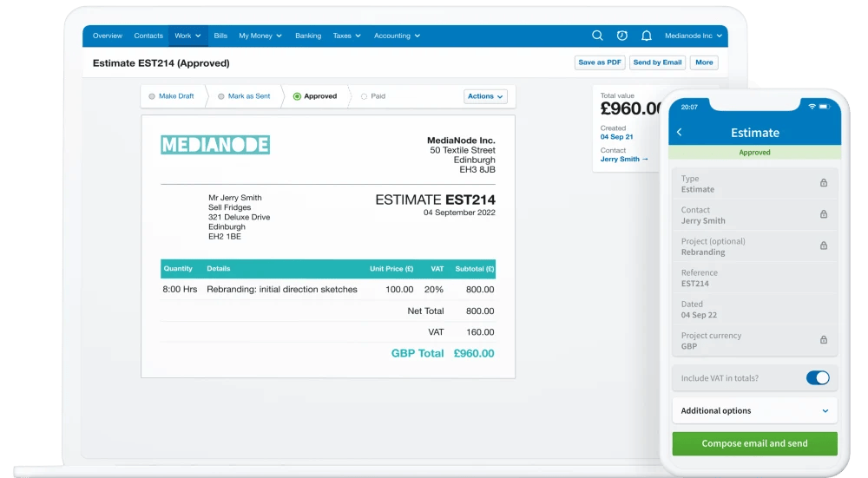The image size is (868, 478).
Task: Tap the back arrow on mobile Estimate header
Action: click(679, 133)
